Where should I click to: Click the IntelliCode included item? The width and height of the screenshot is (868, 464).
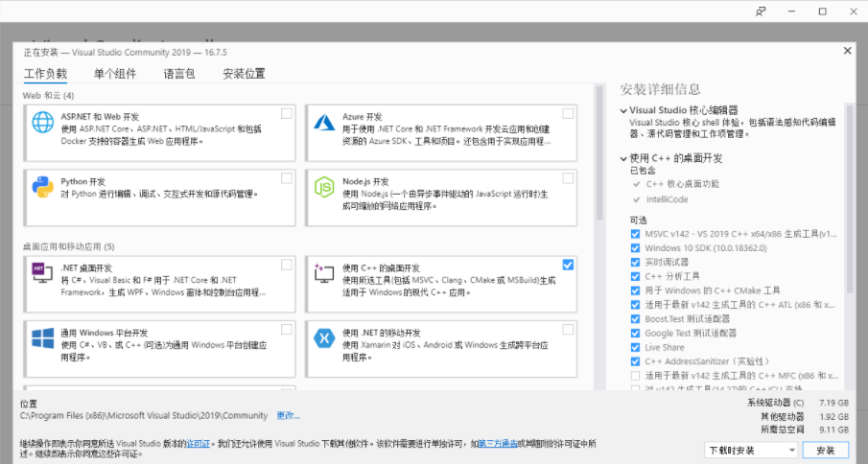tap(667, 199)
